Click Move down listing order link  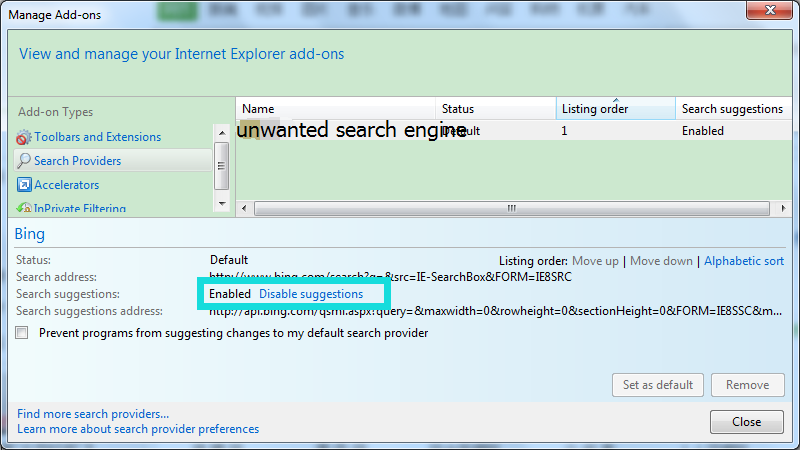(x=661, y=261)
